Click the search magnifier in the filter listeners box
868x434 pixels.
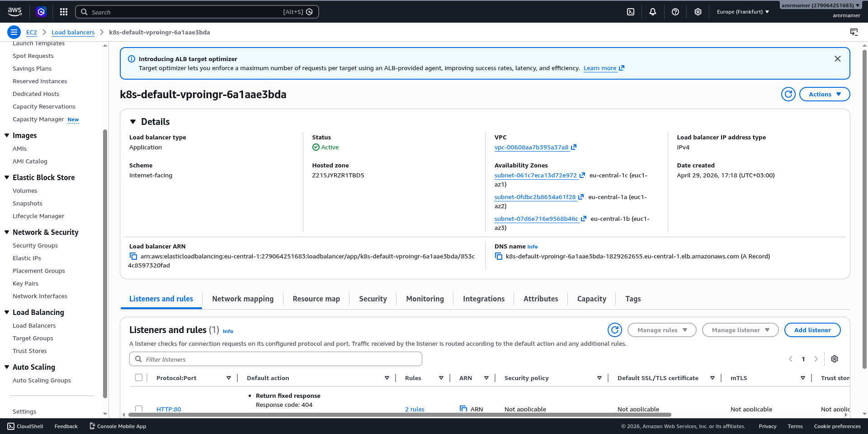(138, 359)
